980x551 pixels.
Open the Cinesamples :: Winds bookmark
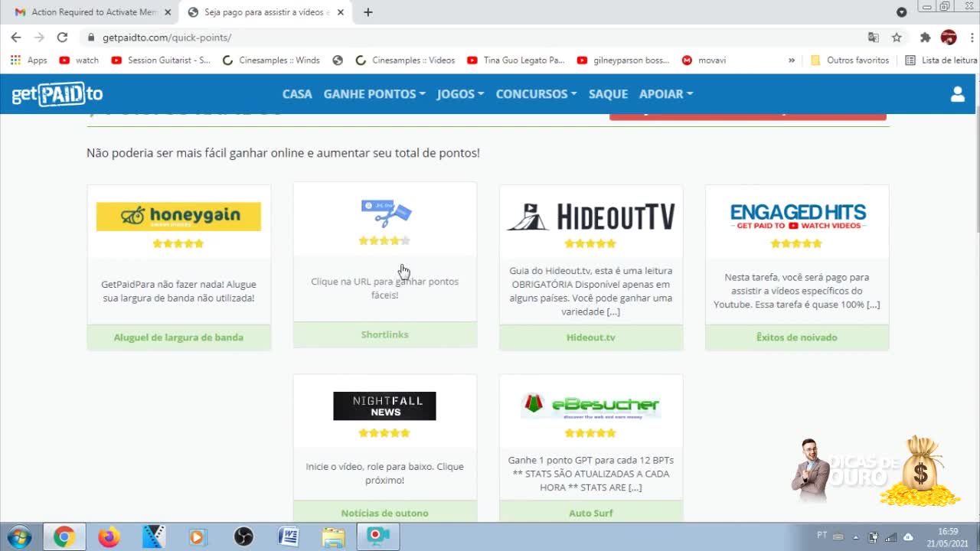[271, 60]
